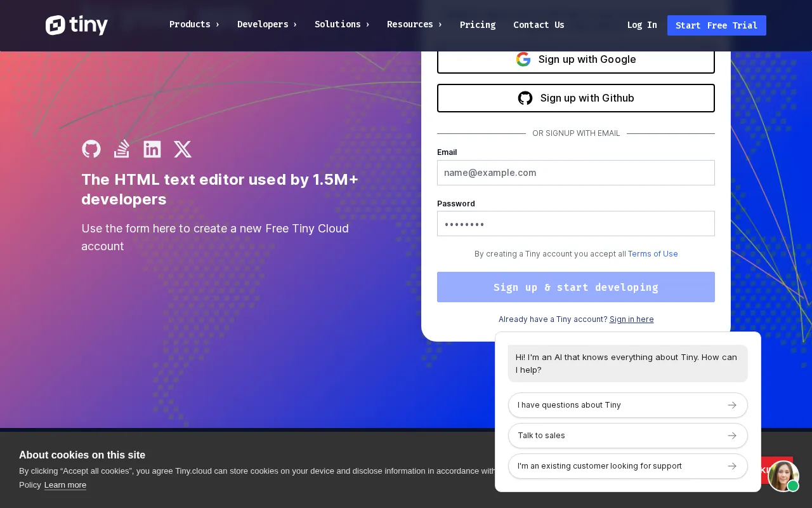Image resolution: width=812 pixels, height=508 pixels.
Task: Expand the Solutions menu
Action: click(342, 25)
